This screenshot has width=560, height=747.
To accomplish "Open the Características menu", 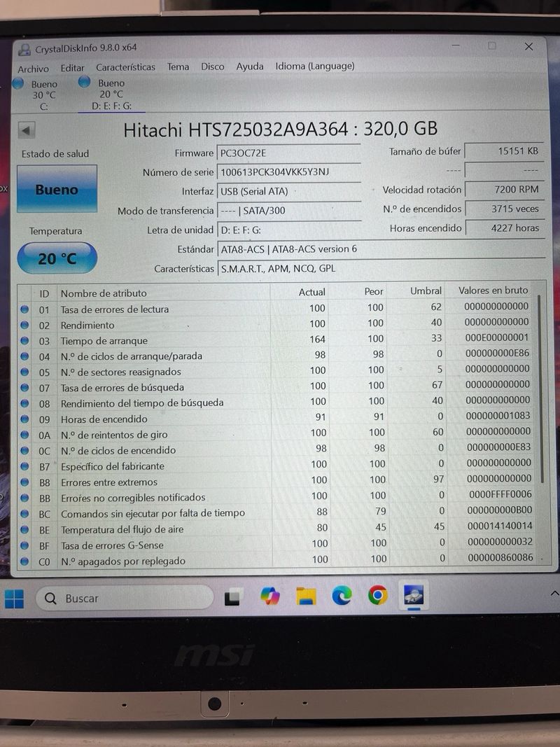I will tap(125, 67).
